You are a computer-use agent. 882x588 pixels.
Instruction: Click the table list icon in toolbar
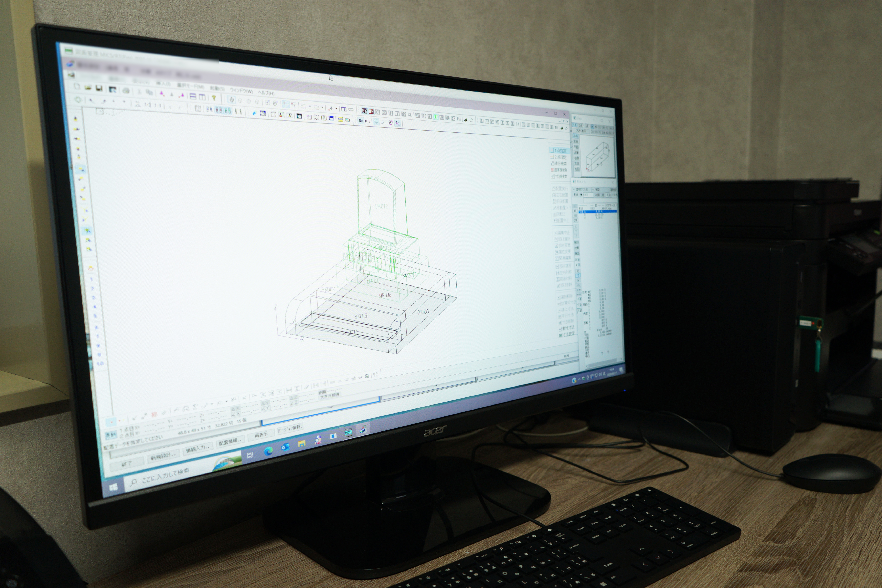(x=198, y=109)
